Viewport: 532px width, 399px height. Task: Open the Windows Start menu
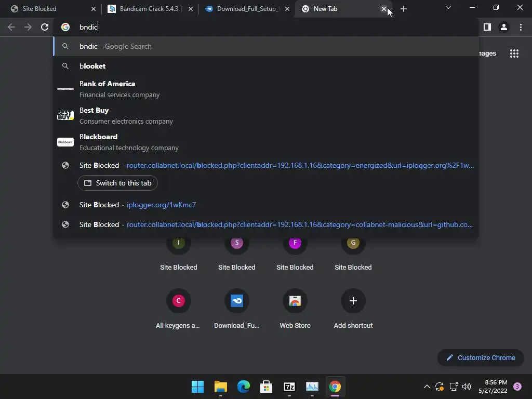pyautogui.click(x=197, y=387)
